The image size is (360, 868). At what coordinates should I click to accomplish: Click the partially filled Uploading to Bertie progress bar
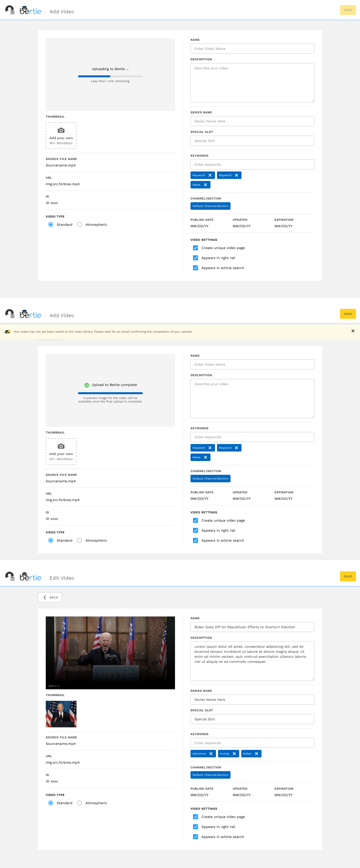click(x=110, y=76)
